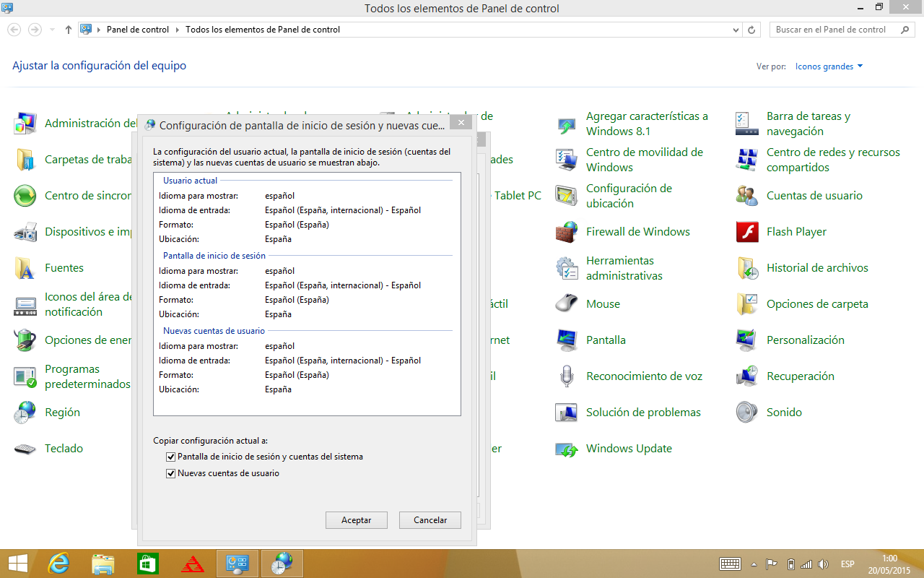Uncheck Nuevas cuentas de usuario checkbox
This screenshot has width=924, height=578.
(171, 473)
